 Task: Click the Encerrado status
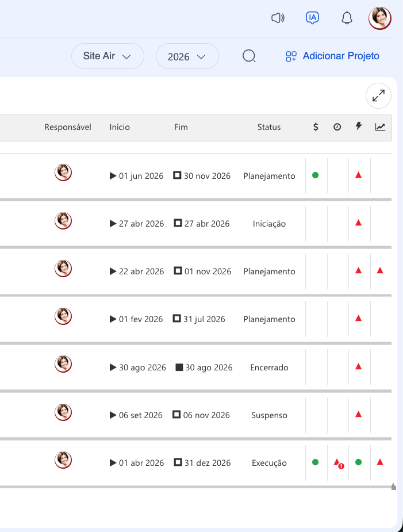(270, 368)
